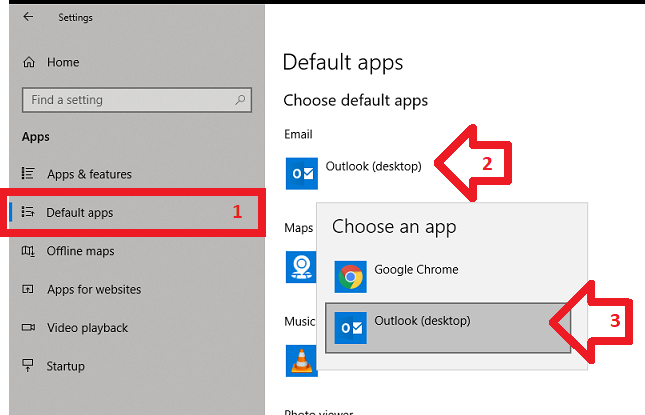Click the Outlook icon under Email
The image size is (645, 415).
point(302,173)
